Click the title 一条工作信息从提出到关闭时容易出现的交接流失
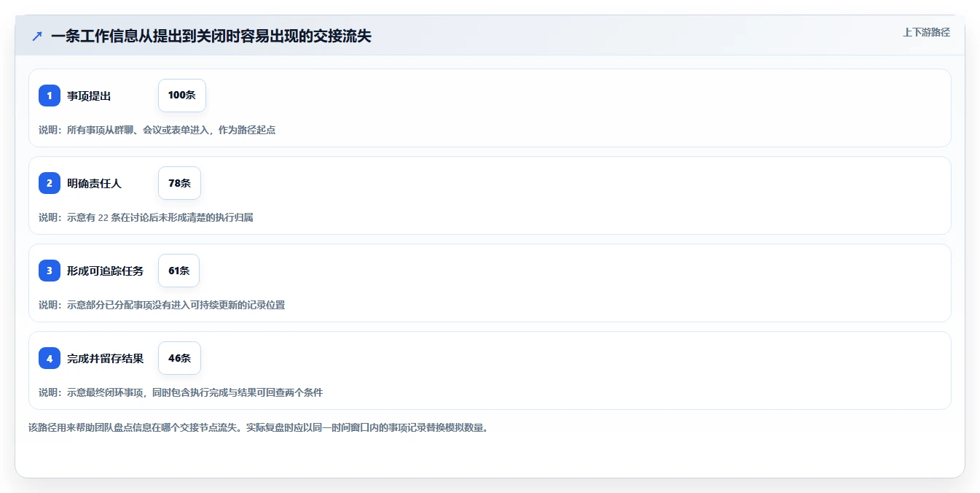 pos(211,36)
